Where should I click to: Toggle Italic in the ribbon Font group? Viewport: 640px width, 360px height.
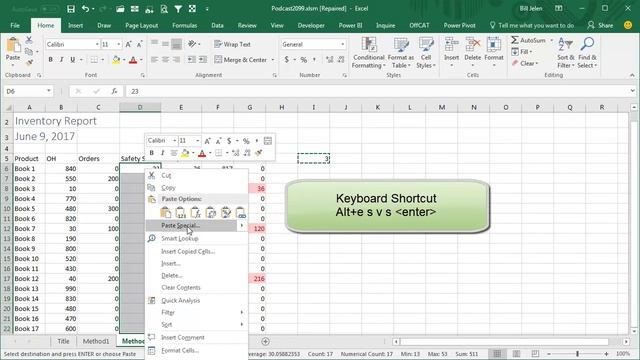pos(61,60)
